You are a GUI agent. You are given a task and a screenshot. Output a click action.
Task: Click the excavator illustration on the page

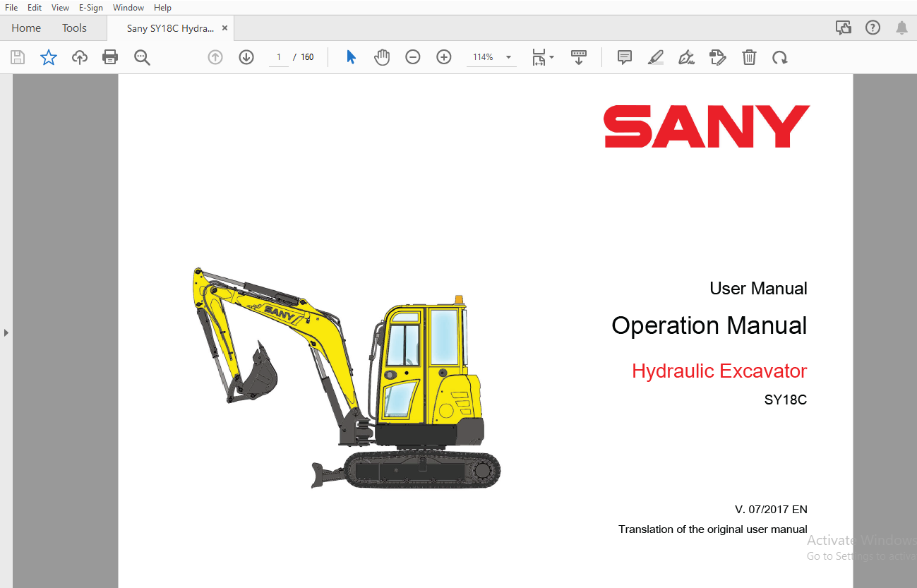pyautogui.click(x=346, y=378)
